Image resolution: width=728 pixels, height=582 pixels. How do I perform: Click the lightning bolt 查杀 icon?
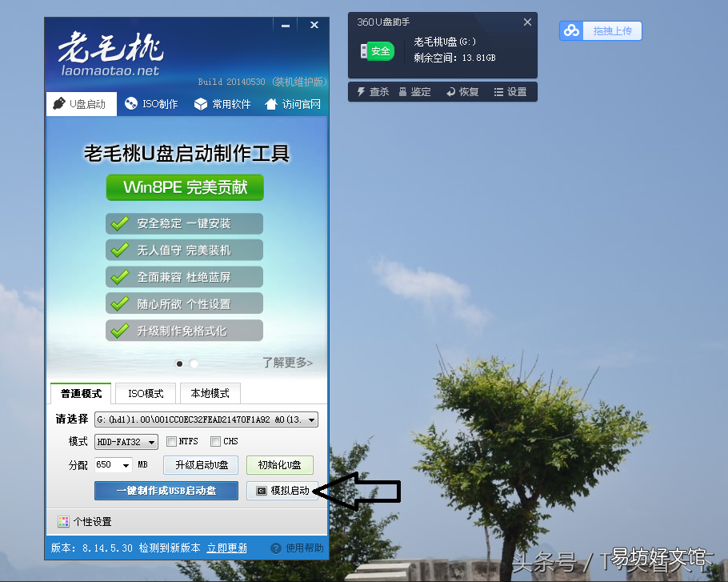click(x=361, y=91)
